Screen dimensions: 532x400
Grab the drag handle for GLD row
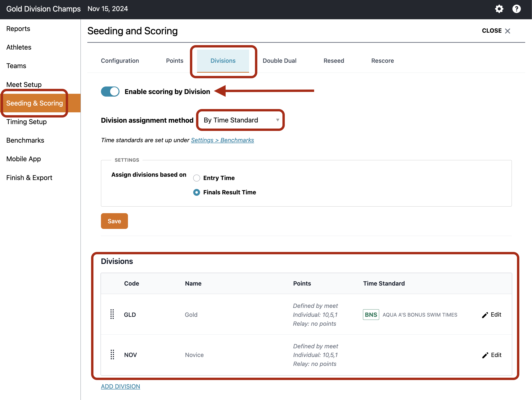click(x=112, y=314)
